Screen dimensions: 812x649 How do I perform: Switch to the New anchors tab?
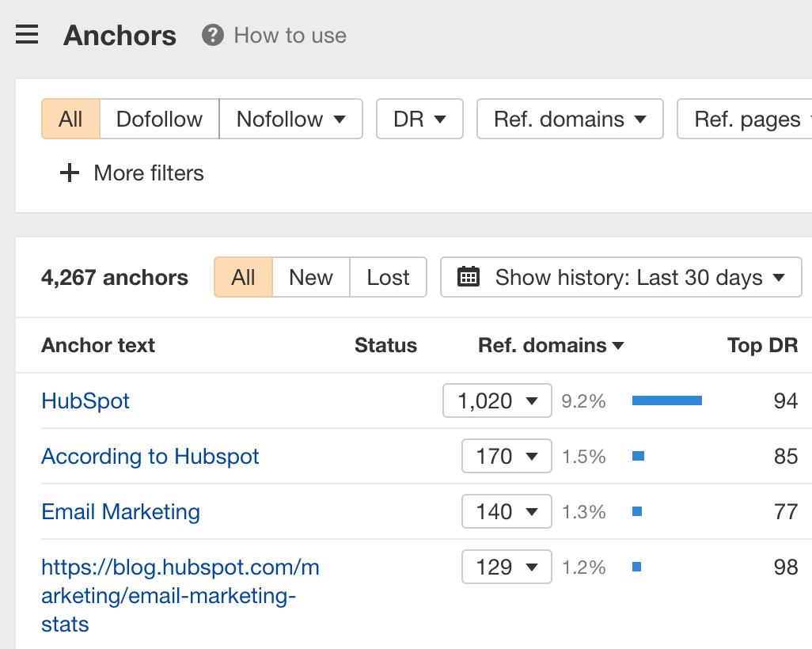(310, 277)
